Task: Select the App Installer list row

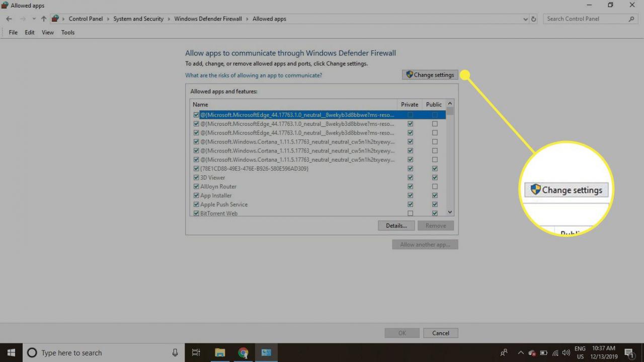Action: [318, 195]
